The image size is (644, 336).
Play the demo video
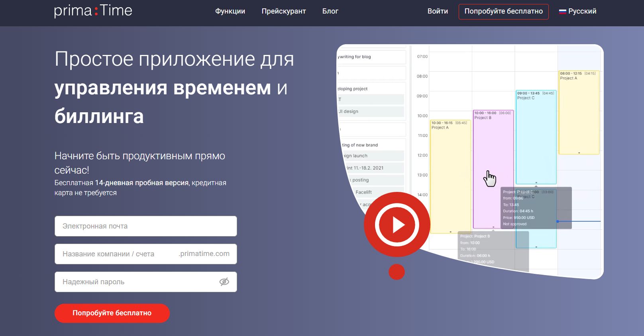tap(397, 225)
